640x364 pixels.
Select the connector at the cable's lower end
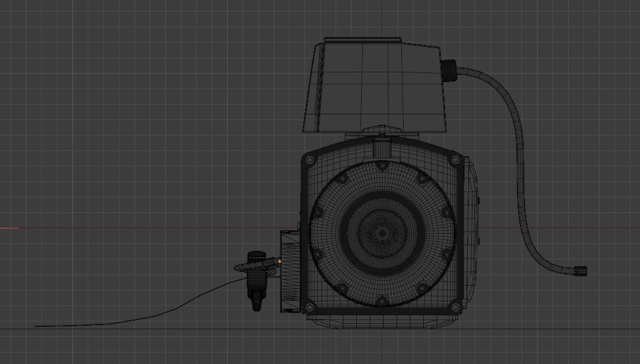pyautogui.click(x=581, y=270)
